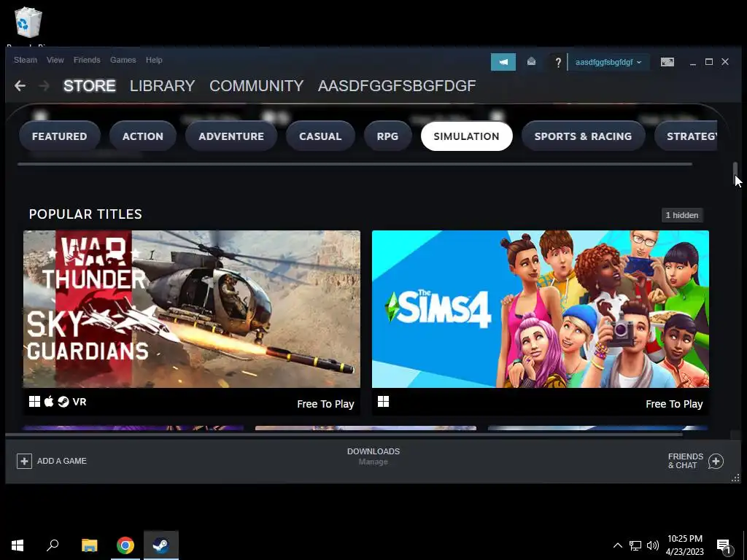Click Windows platform icon under The Sims 4
747x560 pixels.
384,402
